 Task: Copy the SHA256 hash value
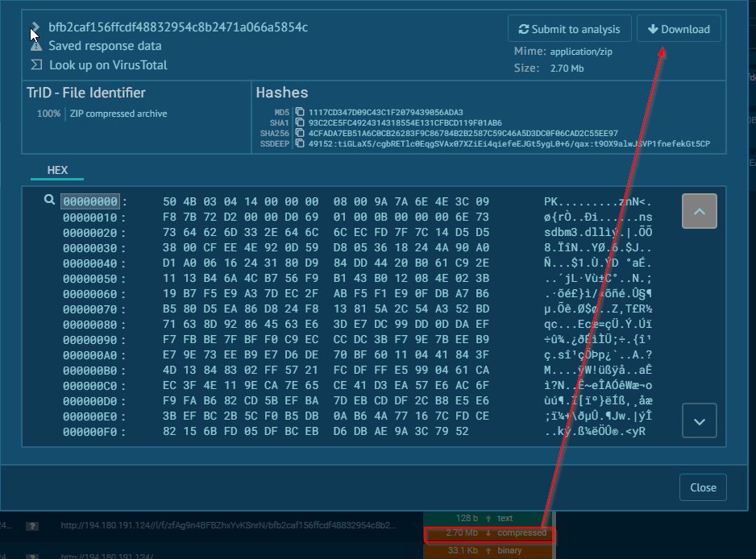click(x=300, y=133)
